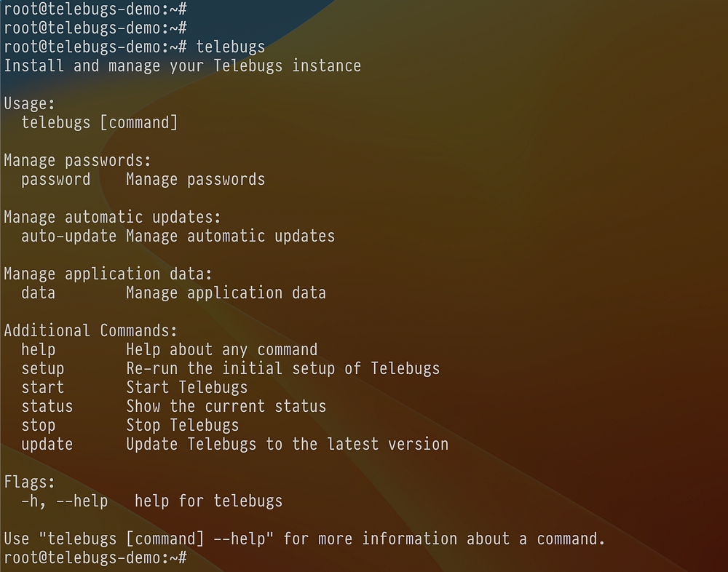The width and height of the screenshot is (728, 572).
Task: Click the 'Manage passwords:' section heading
Action: [77, 160]
